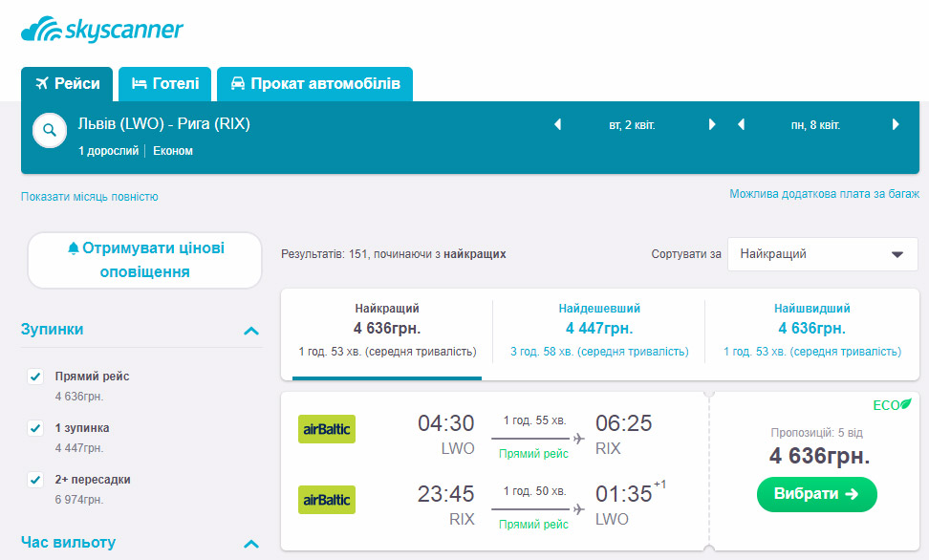Click departure time 04:30
This screenshot has height=560, width=929.
445,423
